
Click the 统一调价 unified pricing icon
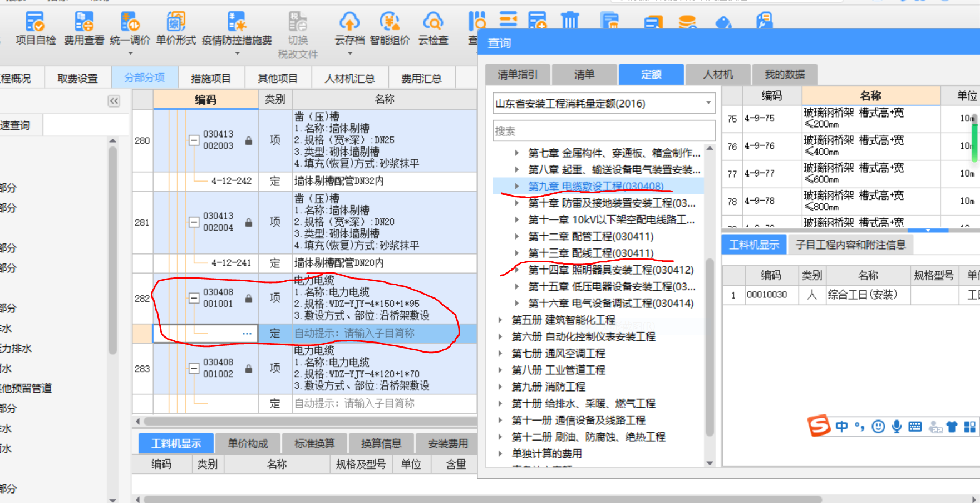130,22
